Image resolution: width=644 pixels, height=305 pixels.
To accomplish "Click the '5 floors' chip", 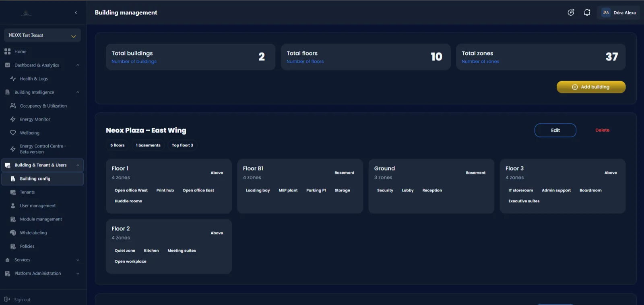I will (x=118, y=145).
